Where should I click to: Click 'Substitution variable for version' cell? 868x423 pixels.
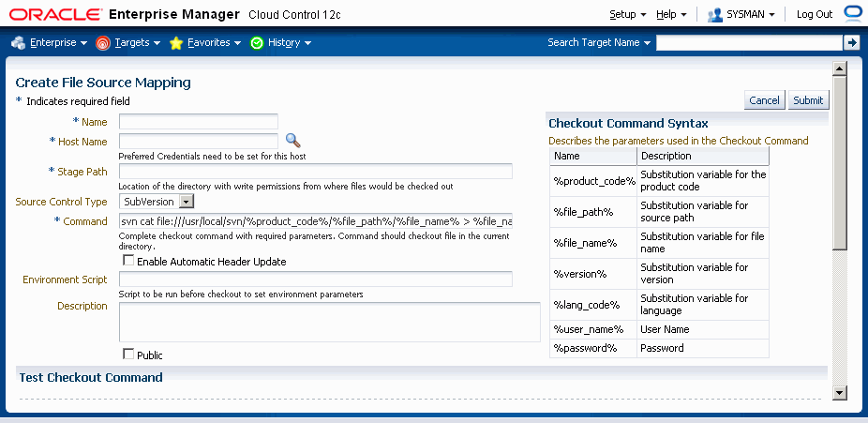point(703,274)
